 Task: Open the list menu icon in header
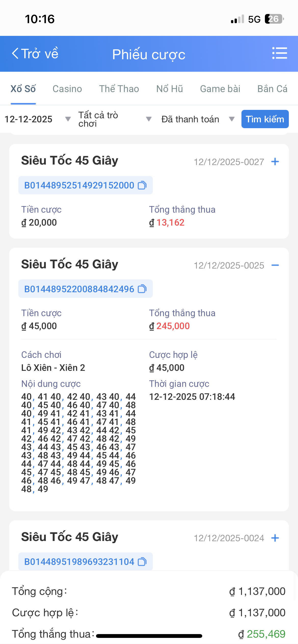pos(279,53)
